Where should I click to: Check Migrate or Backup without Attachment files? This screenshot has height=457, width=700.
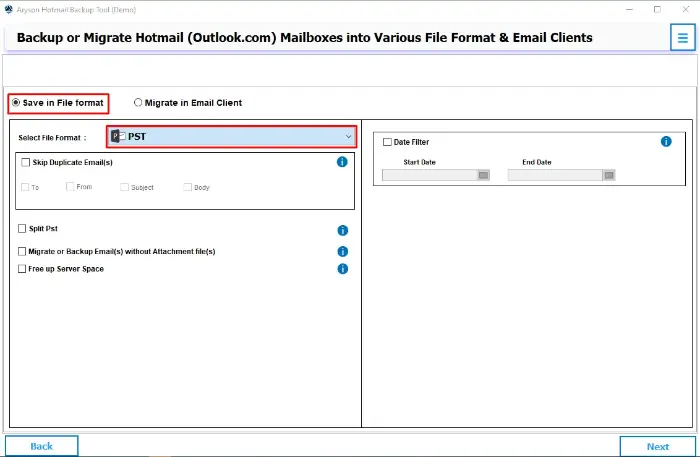point(22,251)
